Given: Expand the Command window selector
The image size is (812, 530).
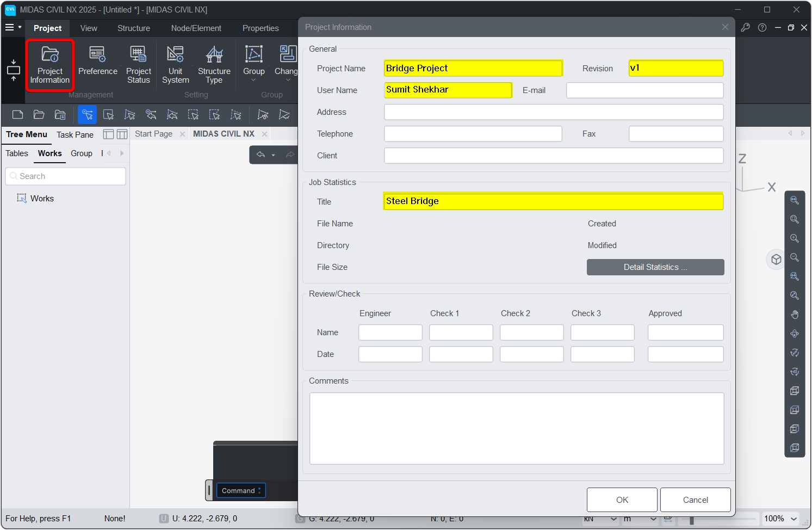Looking at the screenshot, I should [241, 491].
